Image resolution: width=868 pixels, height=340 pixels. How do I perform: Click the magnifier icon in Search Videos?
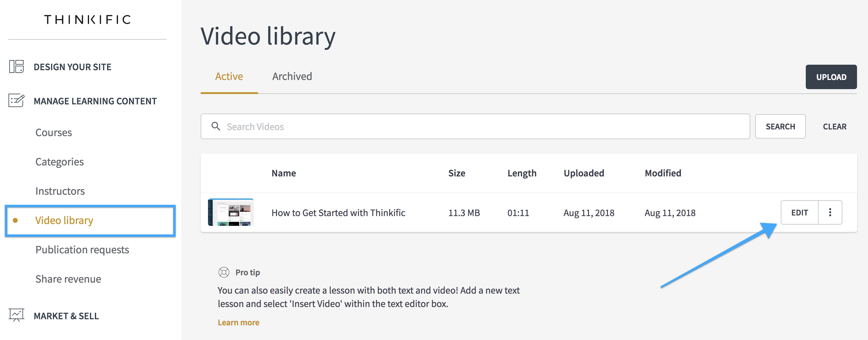(x=216, y=126)
